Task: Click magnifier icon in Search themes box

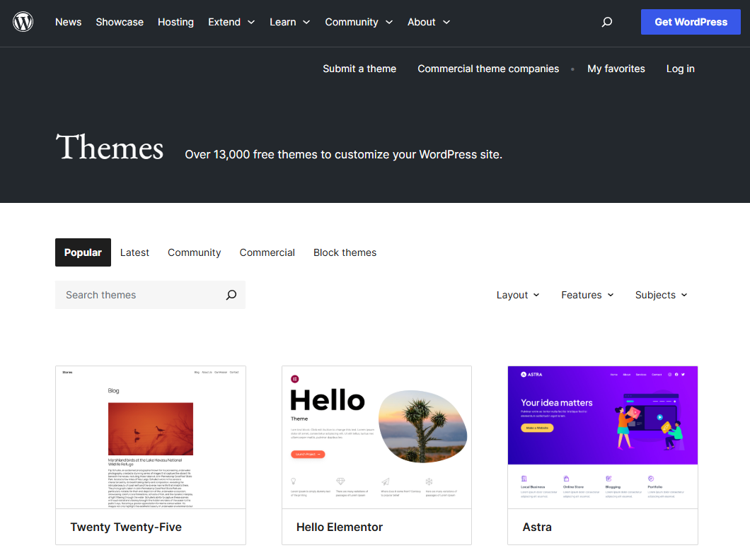Action: 231,295
